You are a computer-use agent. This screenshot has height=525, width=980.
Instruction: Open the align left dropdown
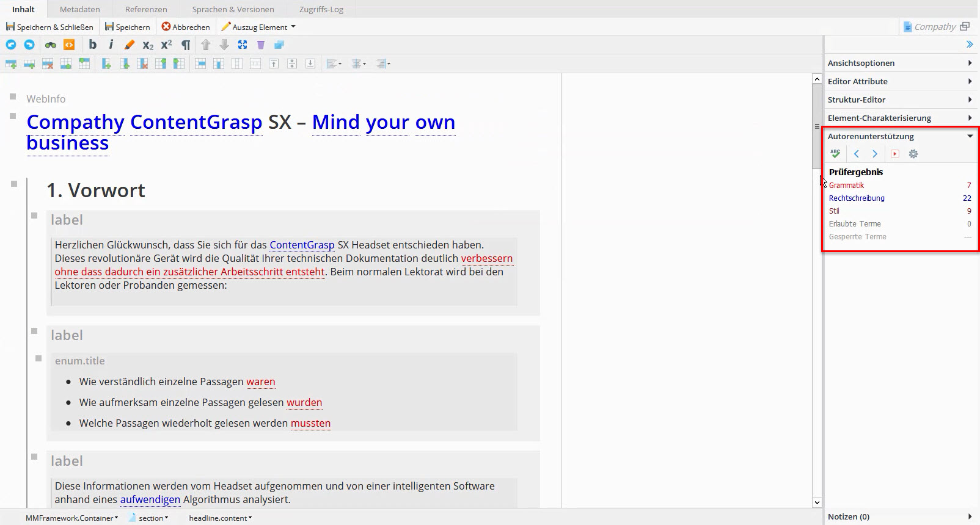[334, 63]
